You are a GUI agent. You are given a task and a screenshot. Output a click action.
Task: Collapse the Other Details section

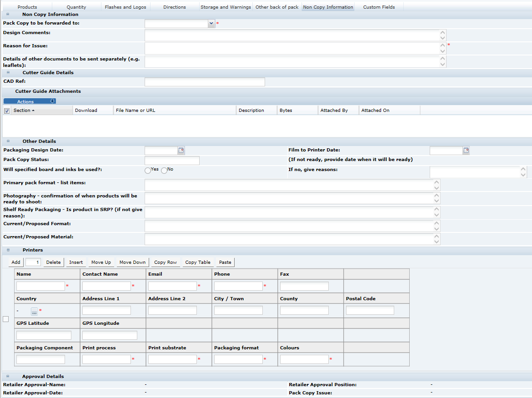tap(7, 141)
